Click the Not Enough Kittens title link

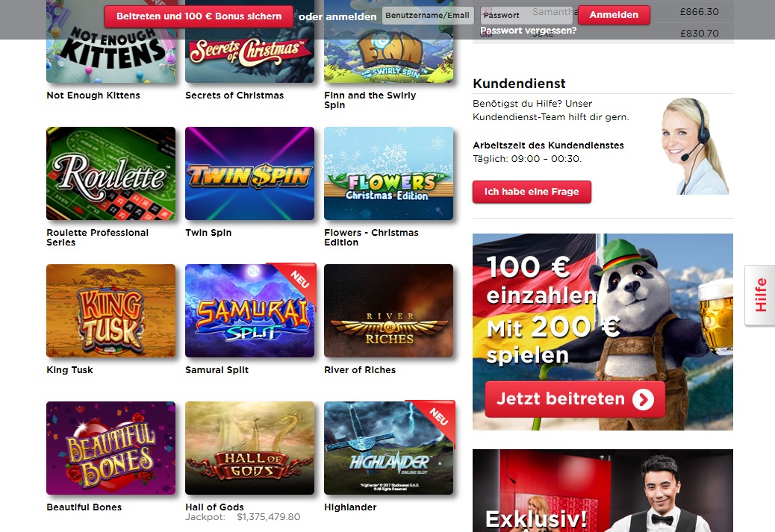click(x=93, y=96)
